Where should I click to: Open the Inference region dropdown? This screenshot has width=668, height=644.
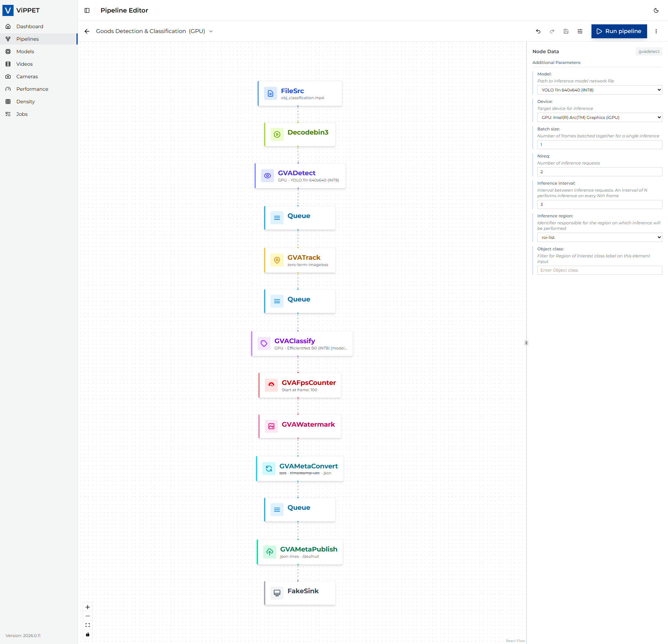point(599,238)
